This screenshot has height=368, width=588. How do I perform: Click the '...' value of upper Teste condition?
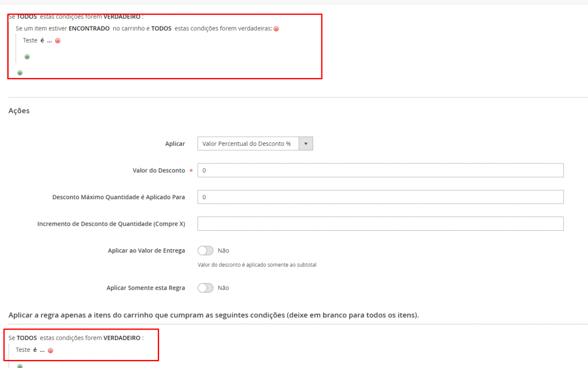pos(49,40)
